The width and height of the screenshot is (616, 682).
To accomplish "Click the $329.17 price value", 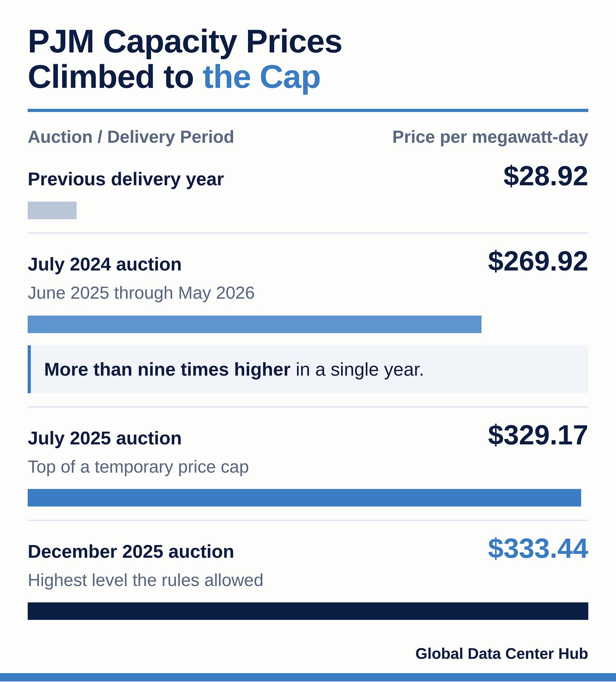I will [538, 435].
